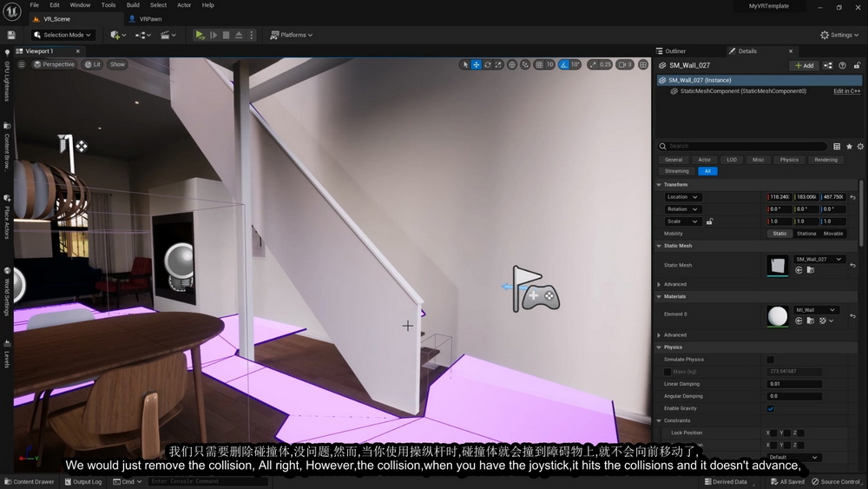
Task: Activate the Translate move tool
Action: click(x=476, y=65)
